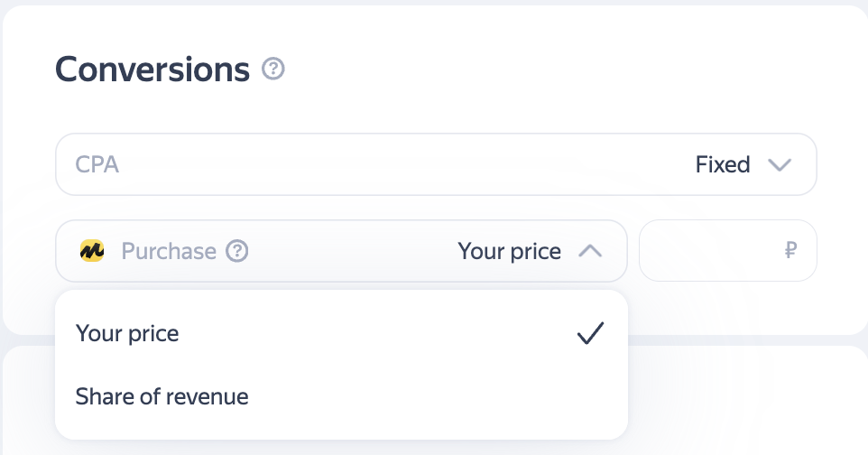Click the Yandex Market logo icon
The height and width of the screenshot is (455, 868).
92,251
